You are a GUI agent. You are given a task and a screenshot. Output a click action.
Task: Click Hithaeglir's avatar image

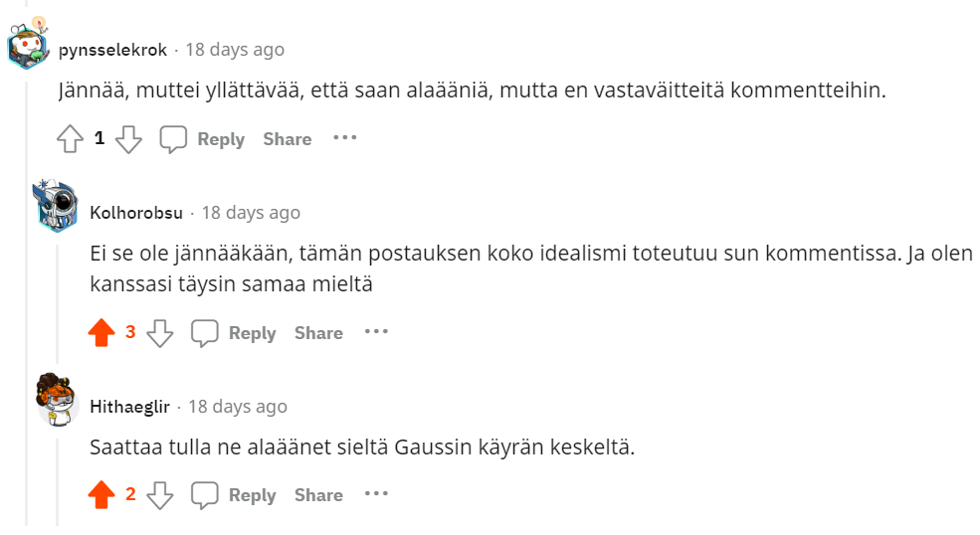click(x=58, y=401)
